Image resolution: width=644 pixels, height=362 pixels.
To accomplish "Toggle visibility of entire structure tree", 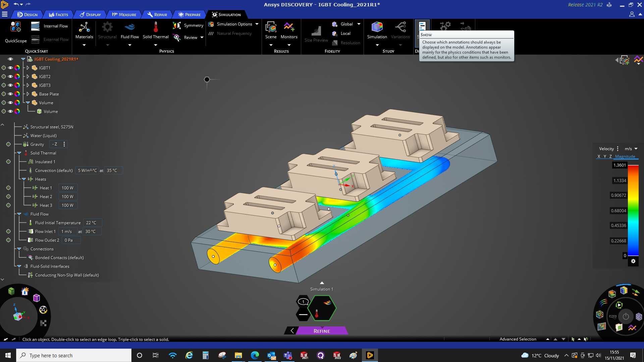I will click(10, 59).
